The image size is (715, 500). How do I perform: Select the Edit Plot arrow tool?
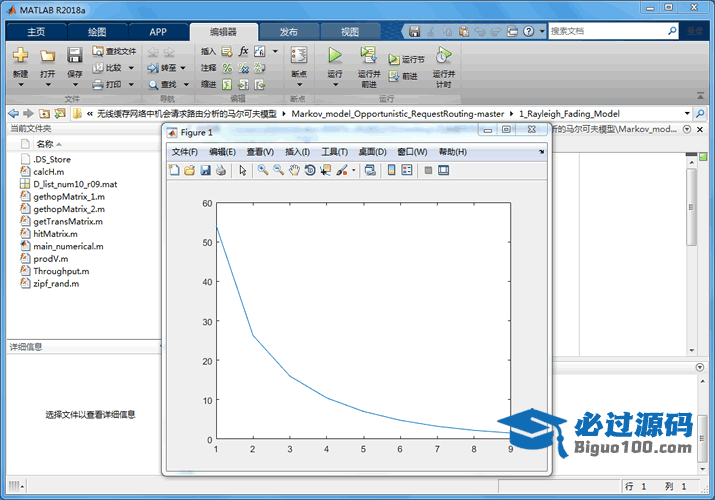[243, 170]
